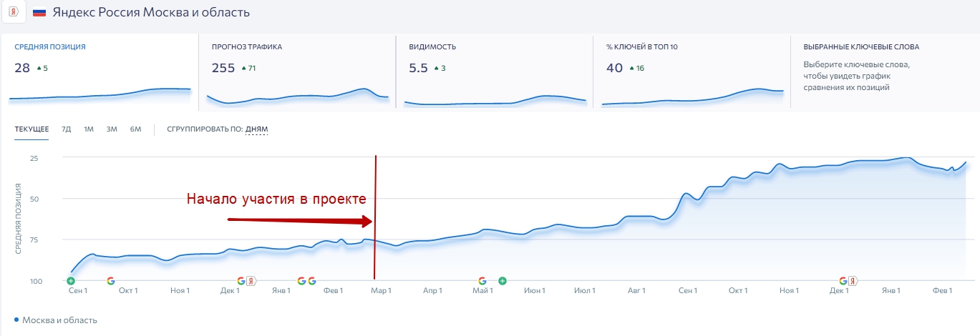980x336 pixels.
Task: Click Google marker above second Дек 1 label
Action: 843,281
